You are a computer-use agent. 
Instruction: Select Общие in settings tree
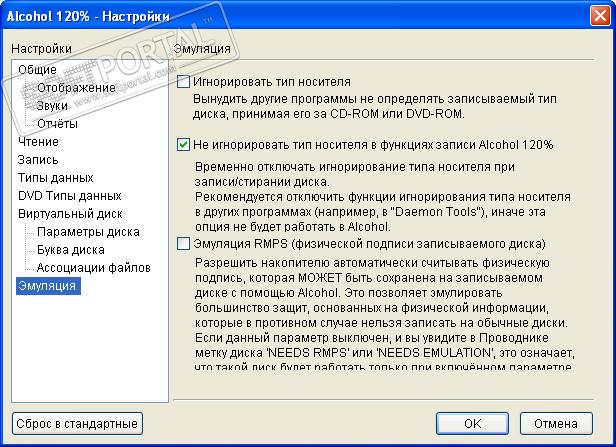pos(37,70)
